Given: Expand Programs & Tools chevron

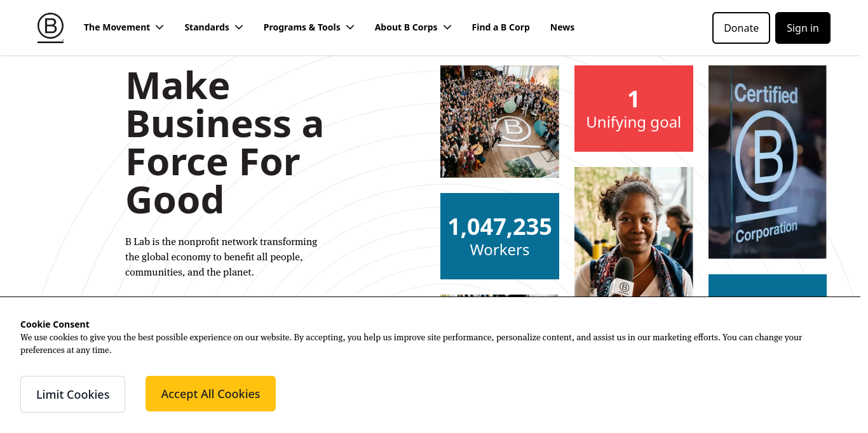Looking at the screenshot, I should coord(350,27).
